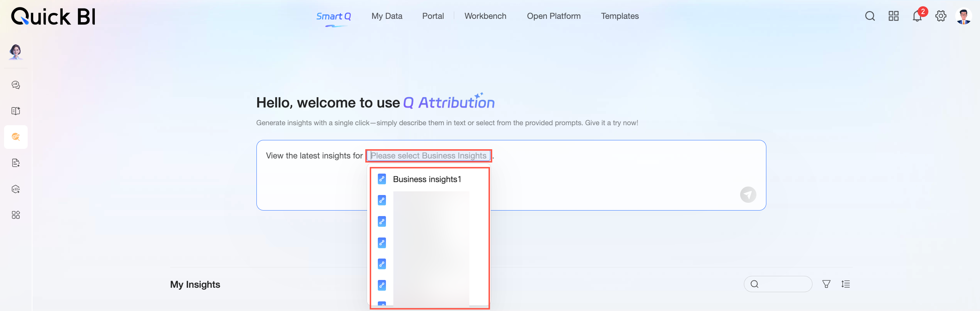Viewport: 980px width, 311px height.
Task: Click the Business Insights selection field
Action: [x=428, y=156]
